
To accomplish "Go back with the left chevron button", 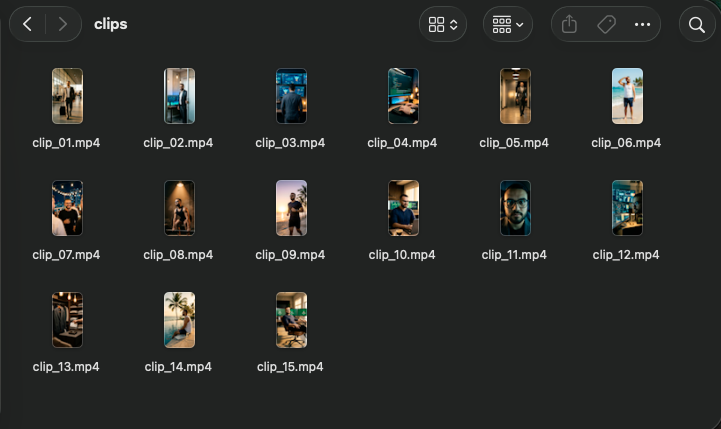I will point(28,24).
